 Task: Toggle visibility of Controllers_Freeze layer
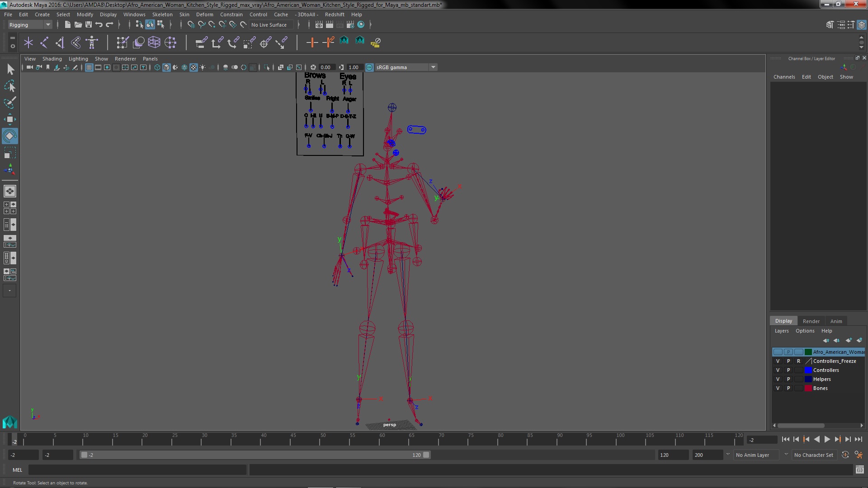click(778, 361)
